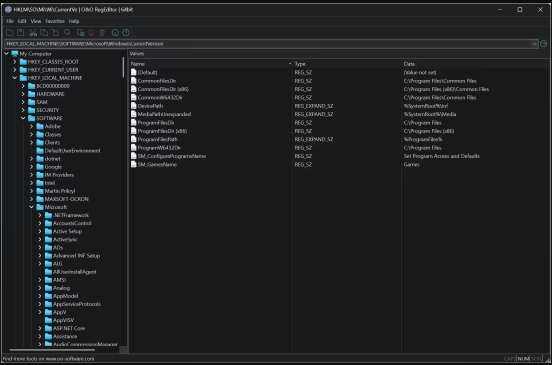Click the file icon beside ProgramFilesDir (x86)

pos(133,131)
